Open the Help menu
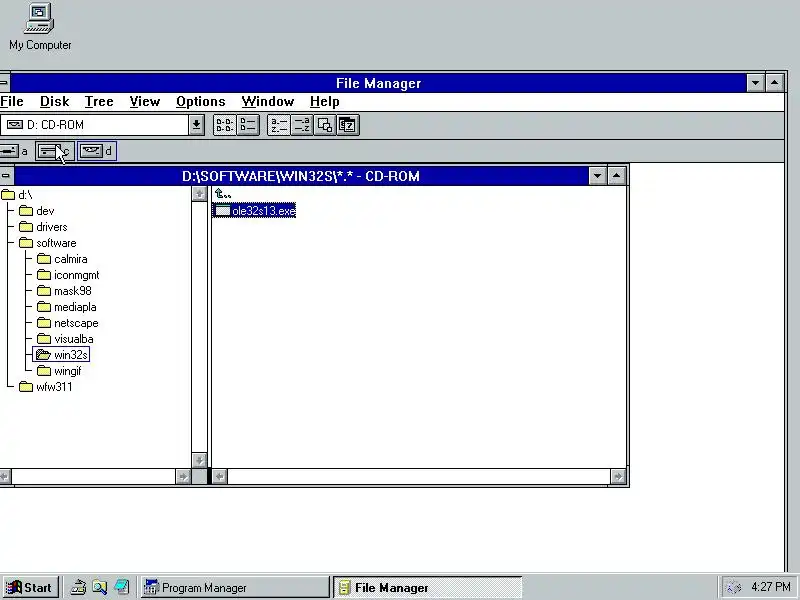This screenshot has height=600, width=800. 324,102
